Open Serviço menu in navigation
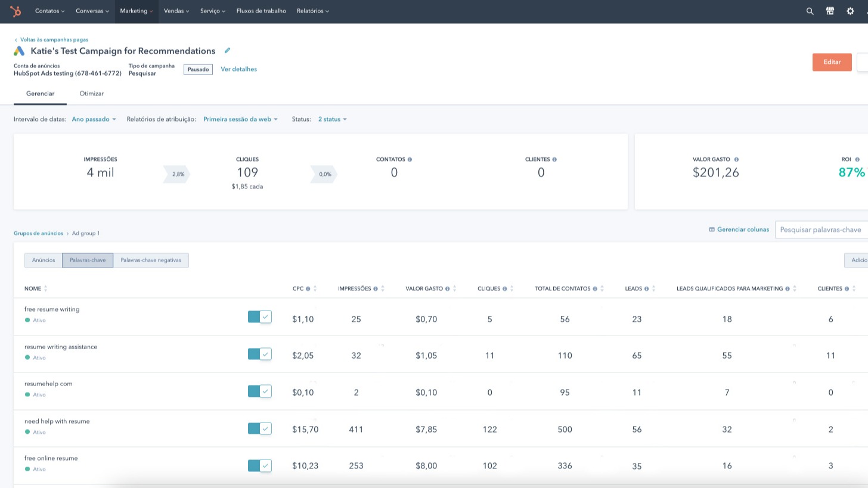The image size is (868, 488). [x=213, y=11]
